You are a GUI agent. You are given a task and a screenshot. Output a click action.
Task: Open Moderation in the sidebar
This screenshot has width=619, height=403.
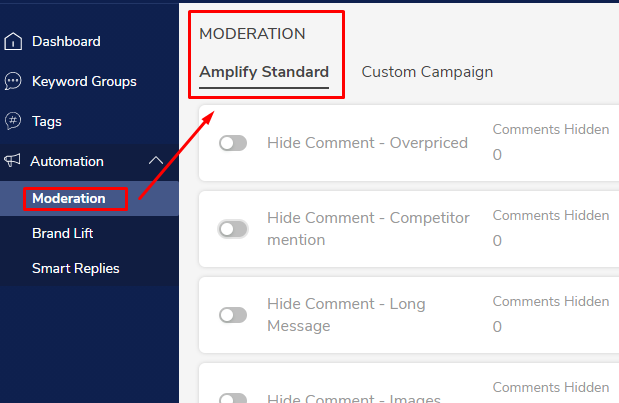click(69, 198)
